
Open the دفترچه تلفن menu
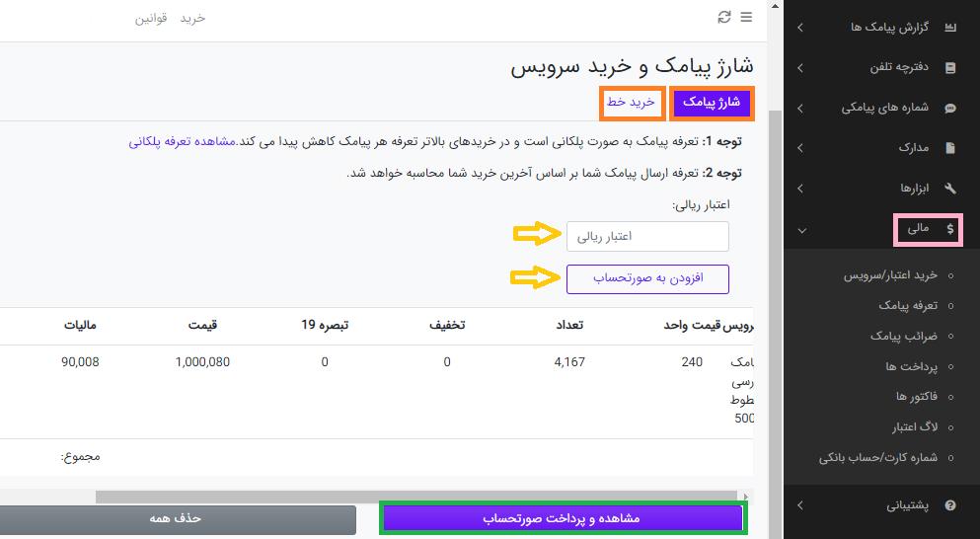tap(899, 67)
